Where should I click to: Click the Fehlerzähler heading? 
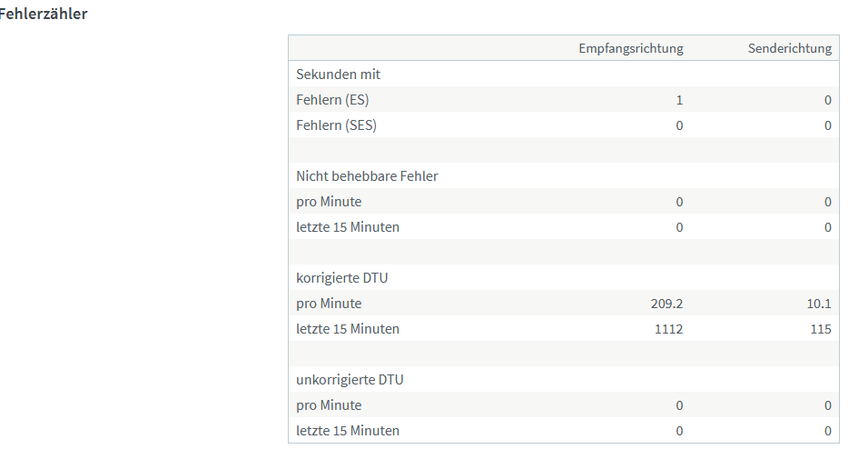(x=43, y=14)
